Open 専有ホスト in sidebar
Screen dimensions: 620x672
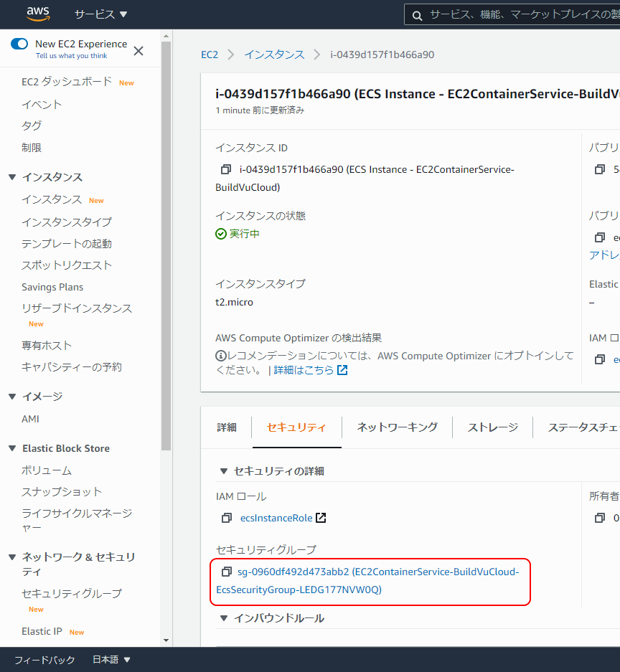[x=47, y=346]
